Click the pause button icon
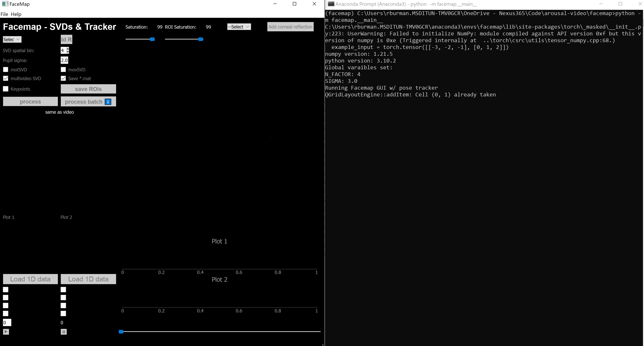 (x=63, y=332)
